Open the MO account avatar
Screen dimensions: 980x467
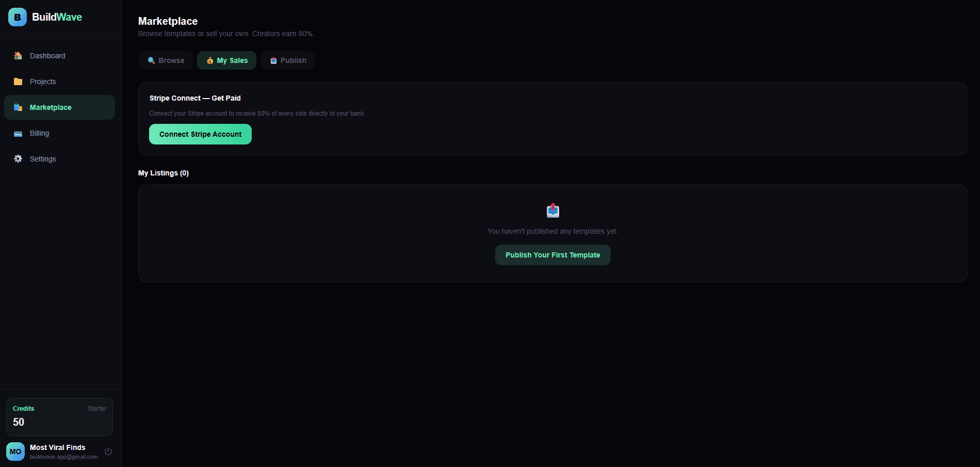(15, 451)
